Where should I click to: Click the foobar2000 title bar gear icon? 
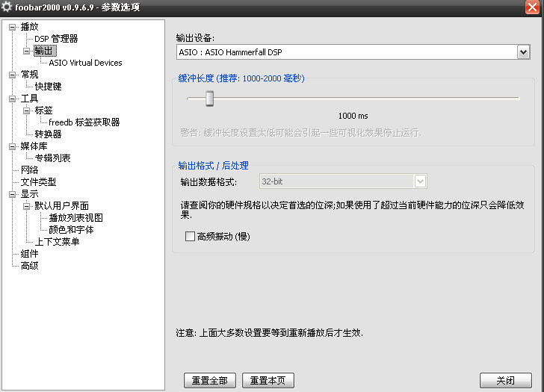click(7, 7)
